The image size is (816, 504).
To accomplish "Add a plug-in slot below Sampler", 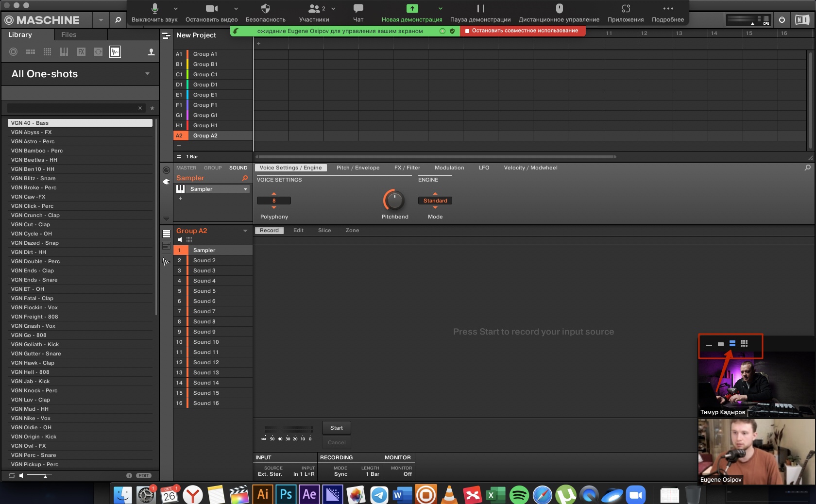I will pyautogui.click(x=180, y=198).
